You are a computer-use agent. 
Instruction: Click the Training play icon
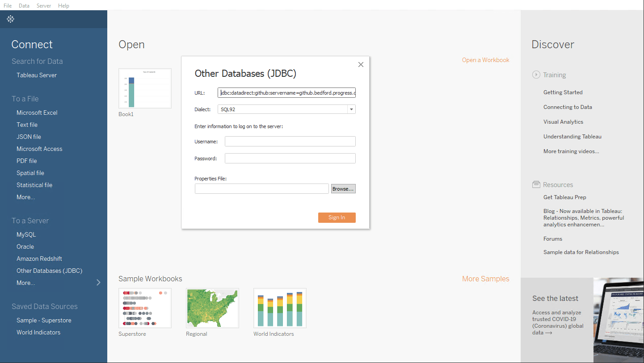tap(536, 75)
